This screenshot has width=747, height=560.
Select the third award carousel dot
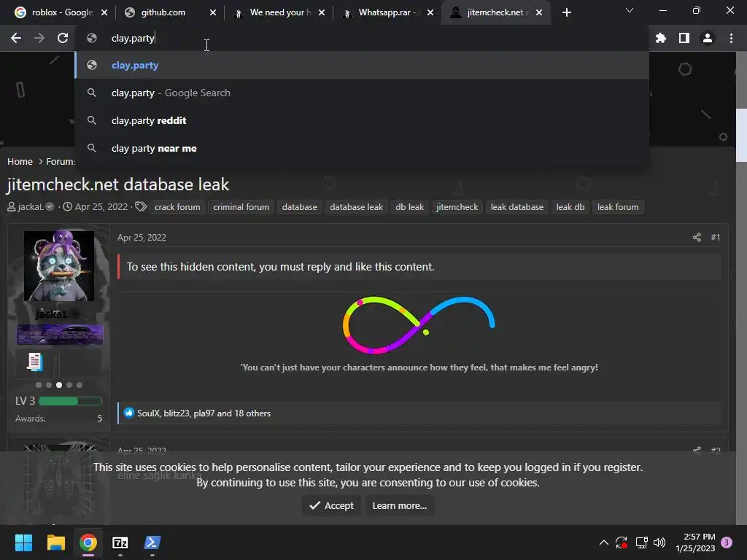[x=59, y=385]
